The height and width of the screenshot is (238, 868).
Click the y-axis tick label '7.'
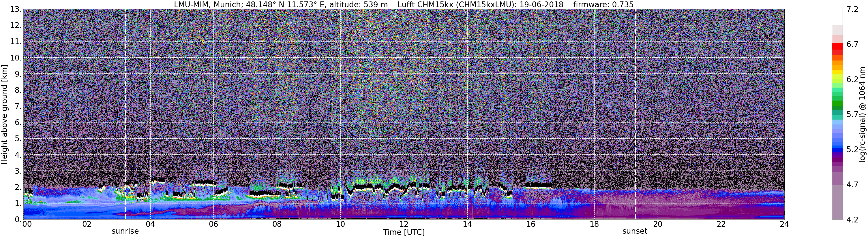coord(18,106)
